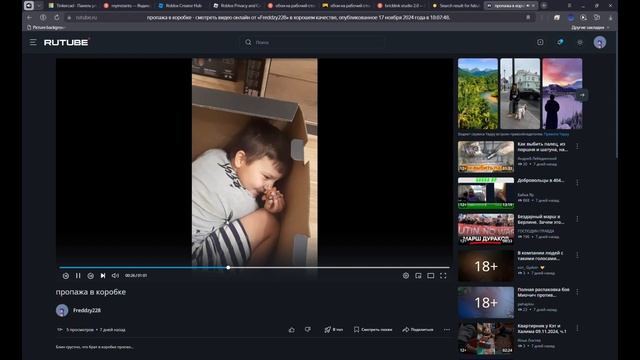Open Freddzy228 channel avatar
The width and height of the screenshot is (640, 360).
[x=62, y=310]
